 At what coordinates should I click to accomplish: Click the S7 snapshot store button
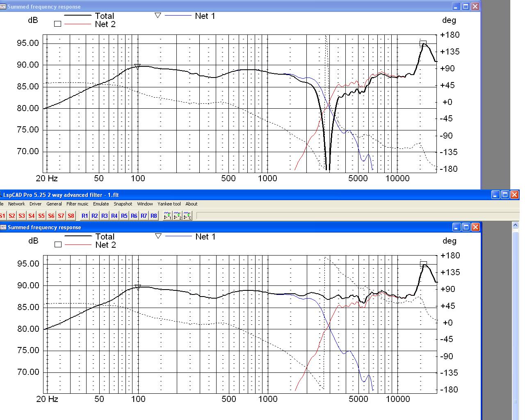click(x=61, y=216)
